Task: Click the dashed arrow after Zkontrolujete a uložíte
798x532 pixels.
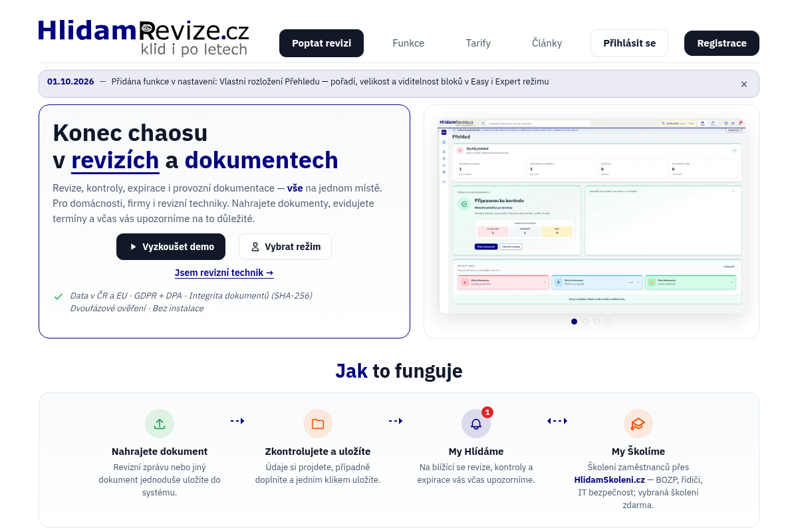Action: 396,421
